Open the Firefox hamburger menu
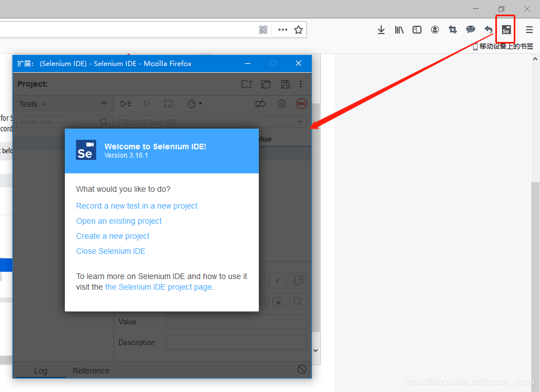The width and height of the screenshot is (540, 392). pos(529,30)
